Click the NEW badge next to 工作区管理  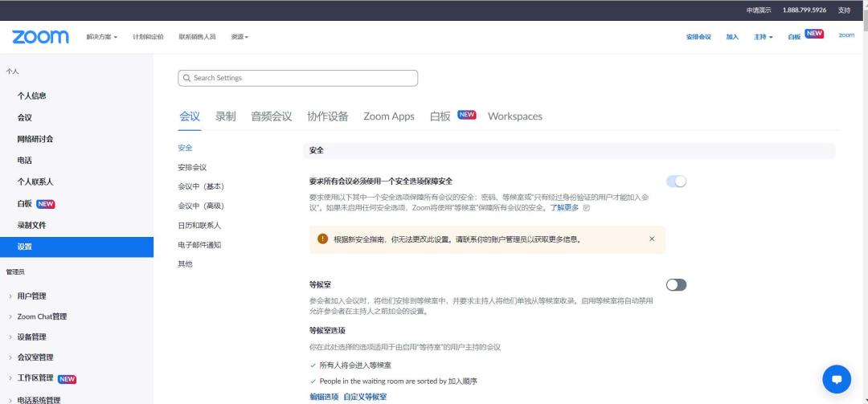coord(67,379)
